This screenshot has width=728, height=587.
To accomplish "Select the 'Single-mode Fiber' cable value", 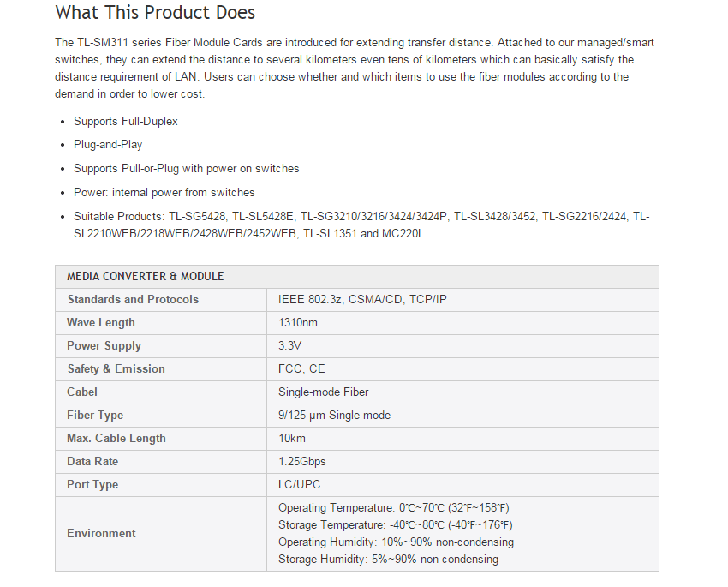I will [323, 392].
